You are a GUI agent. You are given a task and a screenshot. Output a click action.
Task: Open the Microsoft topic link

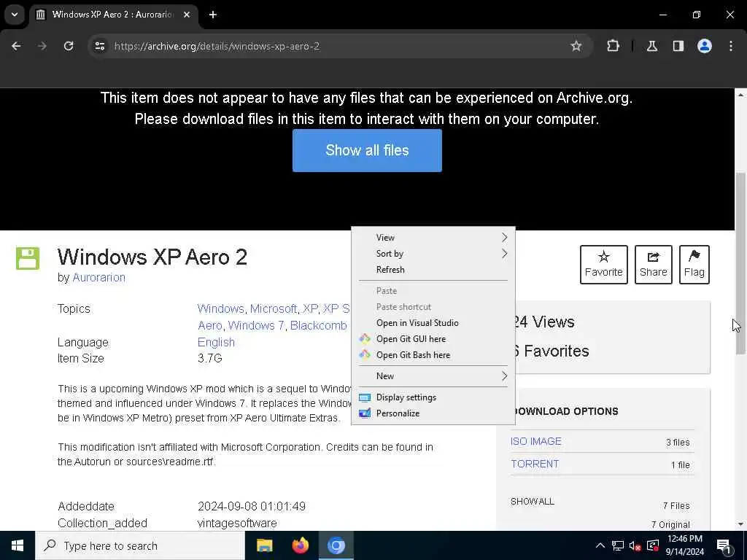[x=274, y=308]
